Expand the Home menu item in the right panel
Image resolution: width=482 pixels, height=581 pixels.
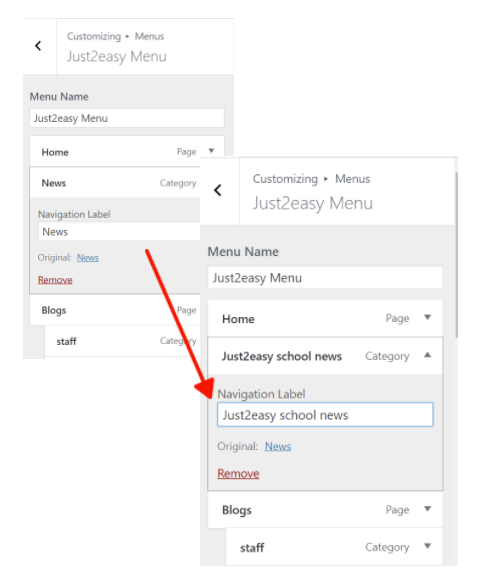point(428,317)
